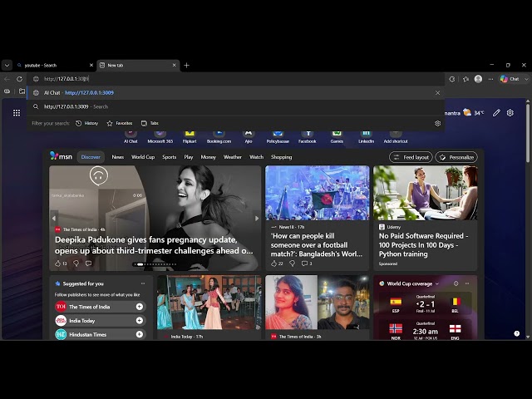Open the browser profile avatar

click(x=478, y=79)
